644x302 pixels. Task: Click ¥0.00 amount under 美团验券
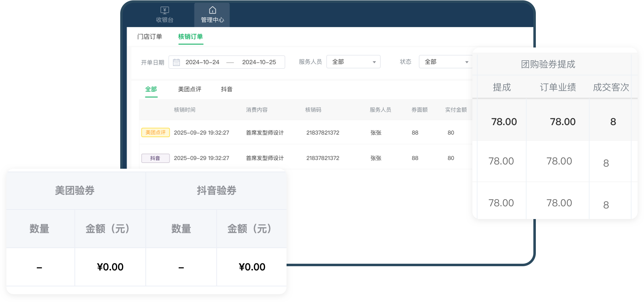(x=110, y=267)
